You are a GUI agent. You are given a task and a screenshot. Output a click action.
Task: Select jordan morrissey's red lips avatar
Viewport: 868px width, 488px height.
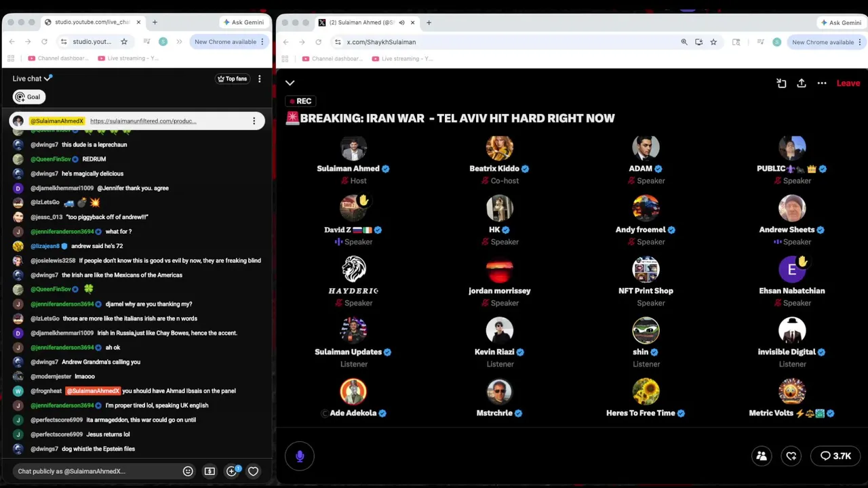click(x=500, y=269)
